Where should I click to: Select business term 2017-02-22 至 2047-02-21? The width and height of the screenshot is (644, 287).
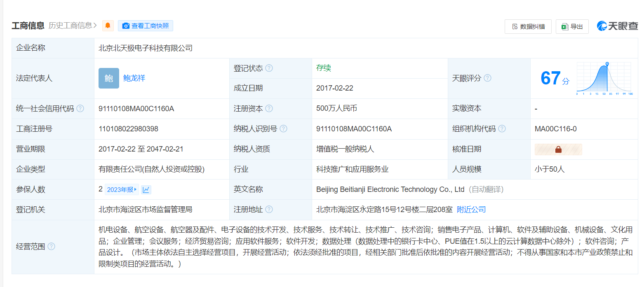(x=141, y=149)
